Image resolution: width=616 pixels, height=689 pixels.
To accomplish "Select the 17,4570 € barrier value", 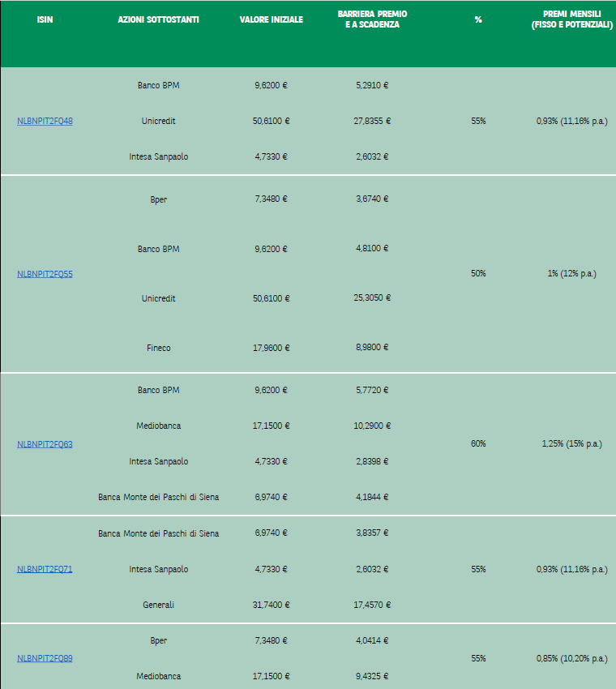I will point(372,605).
